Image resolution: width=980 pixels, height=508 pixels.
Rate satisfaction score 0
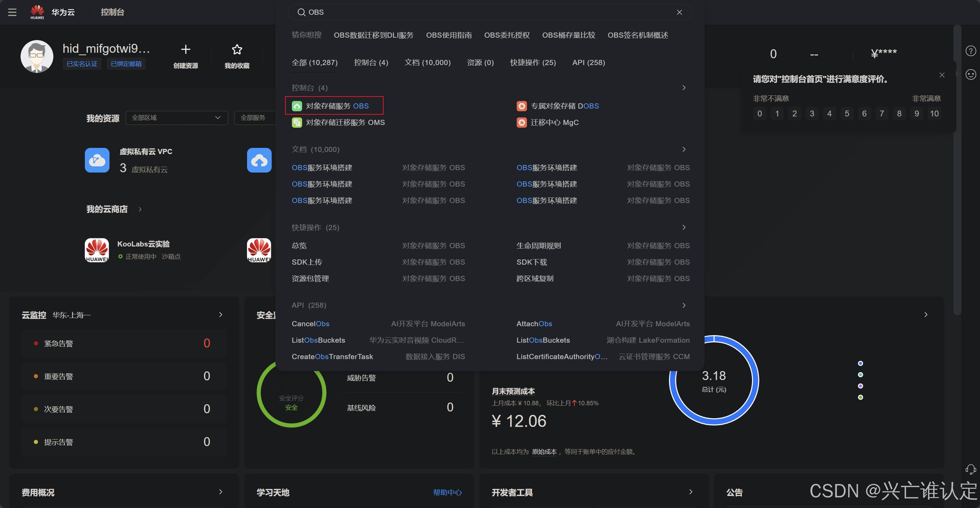pyautogui.click(x=760, y=113)
